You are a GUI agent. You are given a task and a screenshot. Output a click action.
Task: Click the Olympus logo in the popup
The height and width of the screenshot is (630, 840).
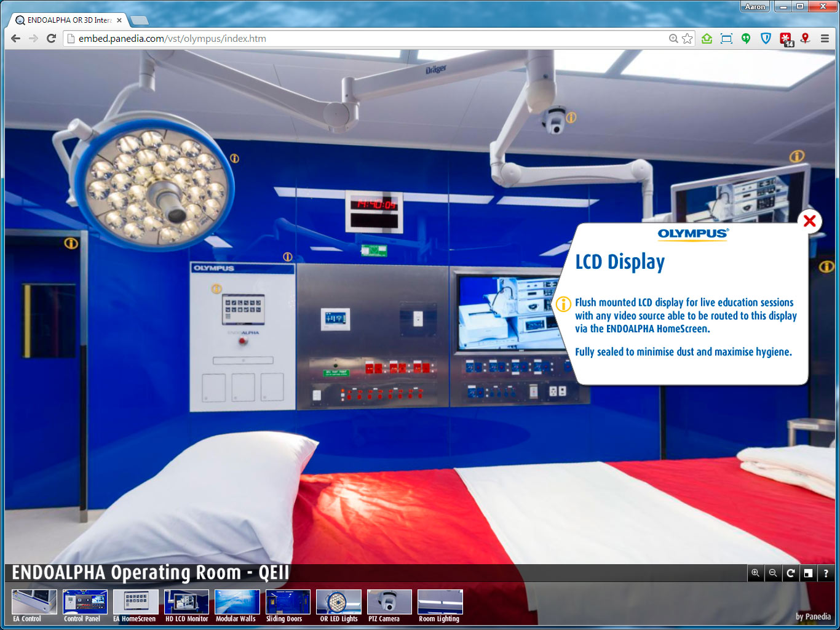click(693, 234)
